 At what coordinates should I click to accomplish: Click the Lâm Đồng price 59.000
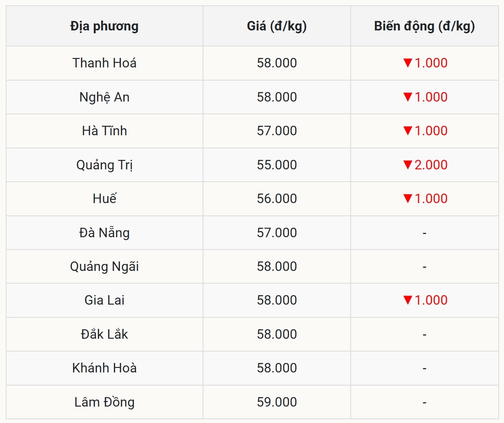pyautogui.click(x=277, y=402)
